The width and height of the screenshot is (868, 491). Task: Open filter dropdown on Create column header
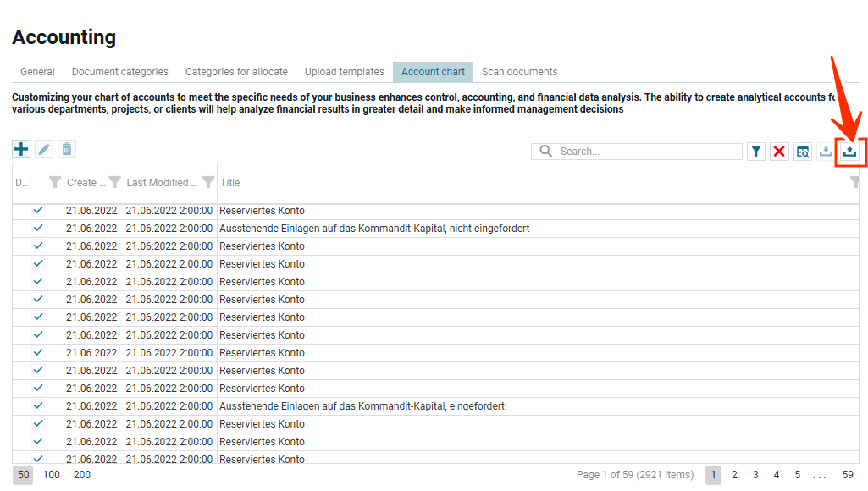[114, 182]
